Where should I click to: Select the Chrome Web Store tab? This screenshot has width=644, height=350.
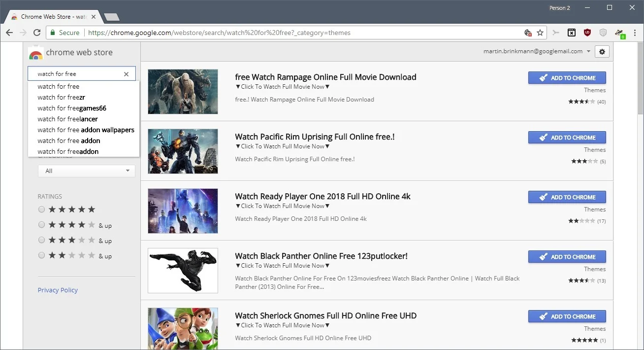(53, 17)
